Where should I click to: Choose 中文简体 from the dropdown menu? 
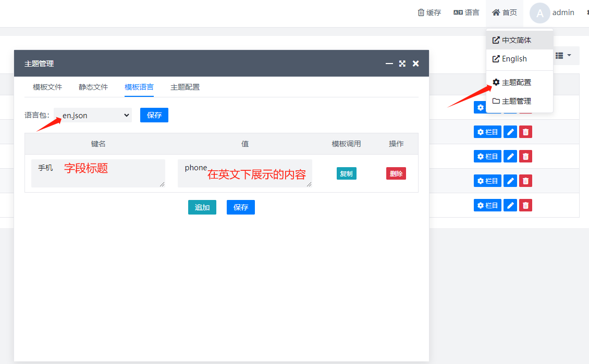(x=520, y=40)
